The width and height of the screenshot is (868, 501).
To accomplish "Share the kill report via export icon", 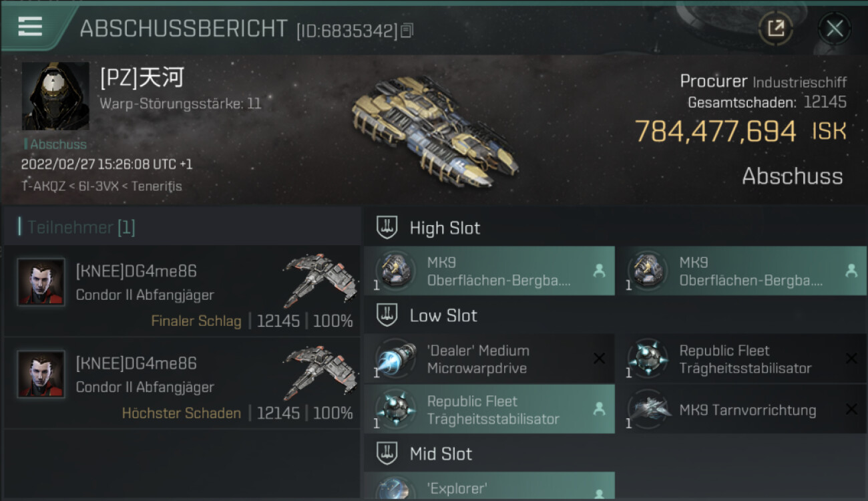I will [775, 28].
